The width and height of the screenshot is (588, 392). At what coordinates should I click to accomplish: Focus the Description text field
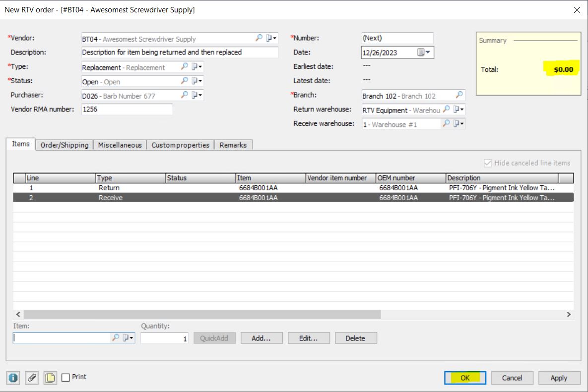point(180,53)
